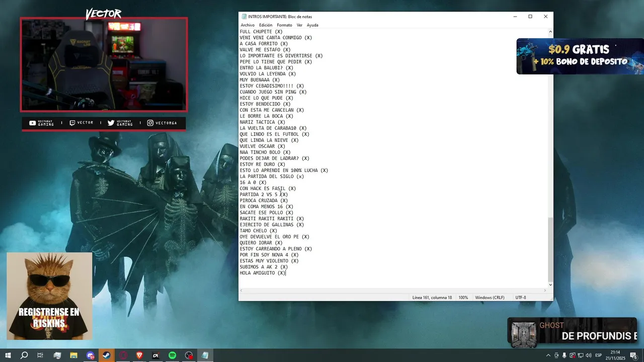The width and height of the screenshot is (644, 362).
Task: Maximize the Notepad window
Action: pos(530,17)
